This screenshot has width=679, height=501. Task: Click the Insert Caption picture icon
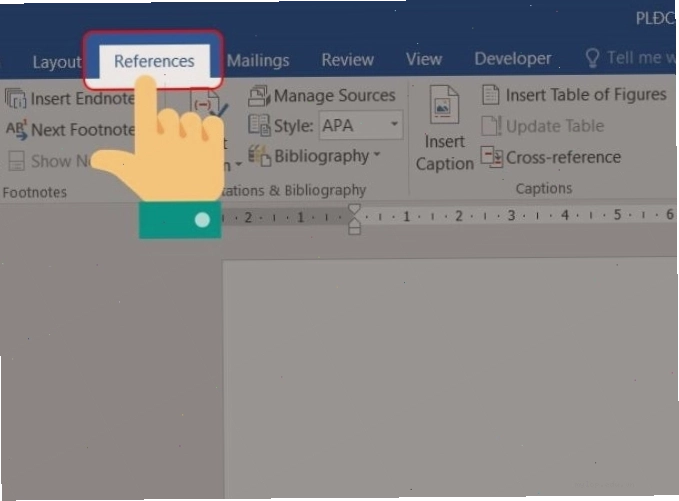pyautogui.click(x=444, y=104)
